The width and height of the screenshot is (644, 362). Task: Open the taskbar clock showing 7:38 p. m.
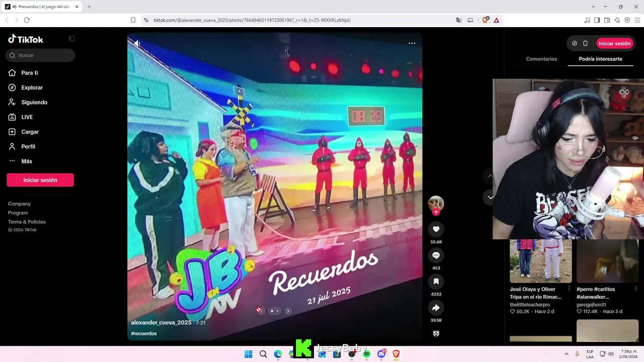628,354
